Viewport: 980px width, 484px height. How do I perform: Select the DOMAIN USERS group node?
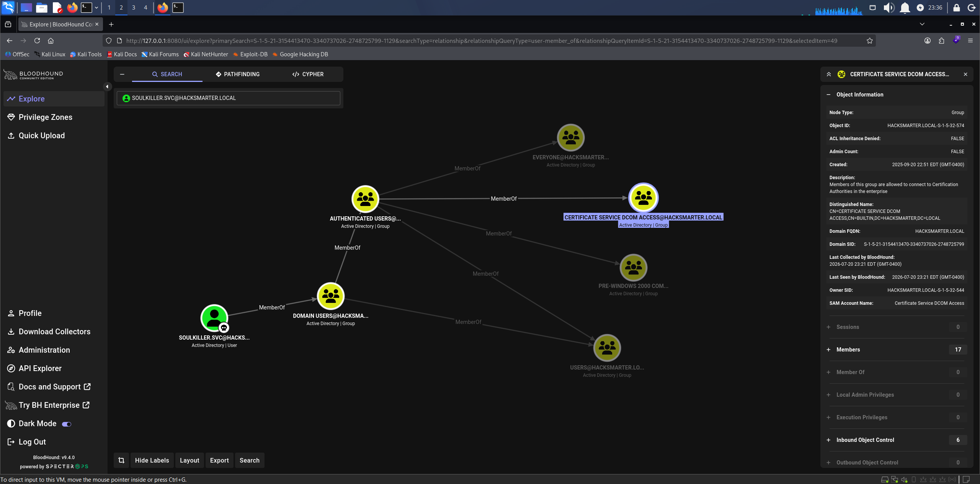pyautogui.click(x=331, y=296)
